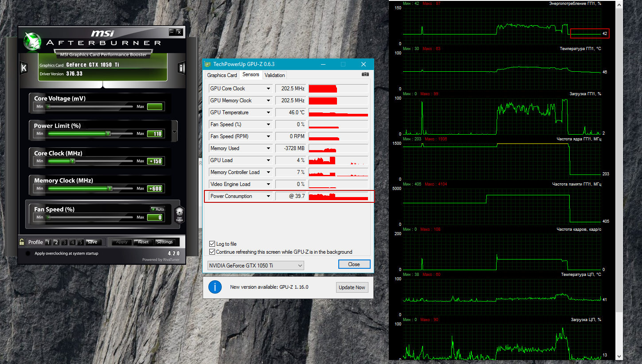Click the GPU-Z app icon in its title bar
The image size is (642, 364).
pyautogui.click(x=207, y=64)
